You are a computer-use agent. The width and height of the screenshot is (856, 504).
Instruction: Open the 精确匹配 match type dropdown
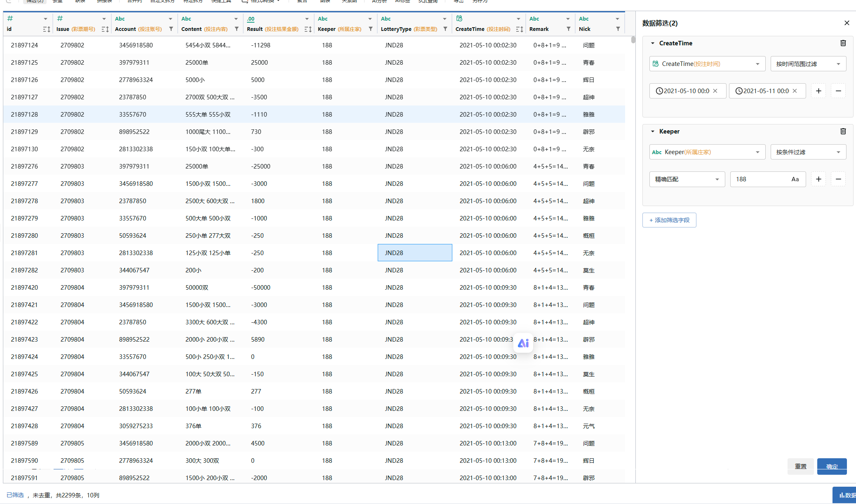(x=687, y=179)
